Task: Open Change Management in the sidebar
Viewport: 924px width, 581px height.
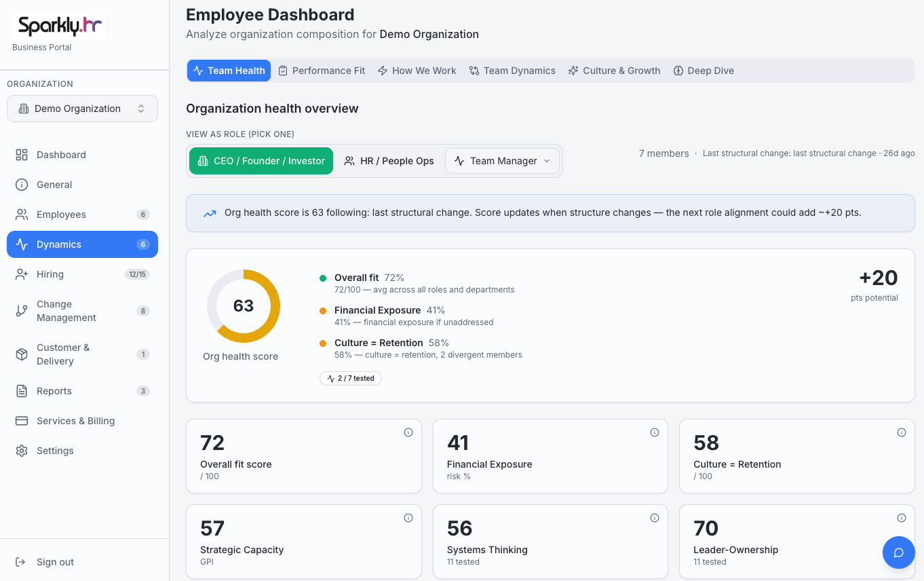Action: pyautogui.click(x=82, y=311)
